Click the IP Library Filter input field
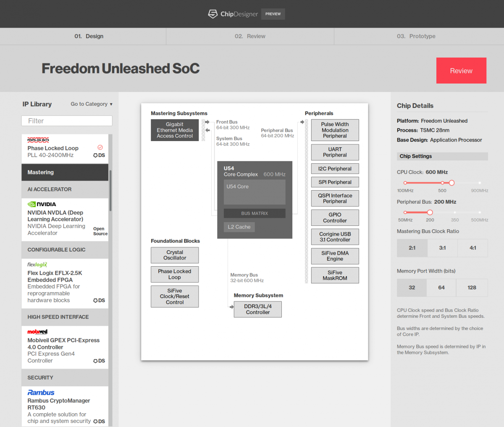Screen dimensions: 504x427 pos(67,121)
